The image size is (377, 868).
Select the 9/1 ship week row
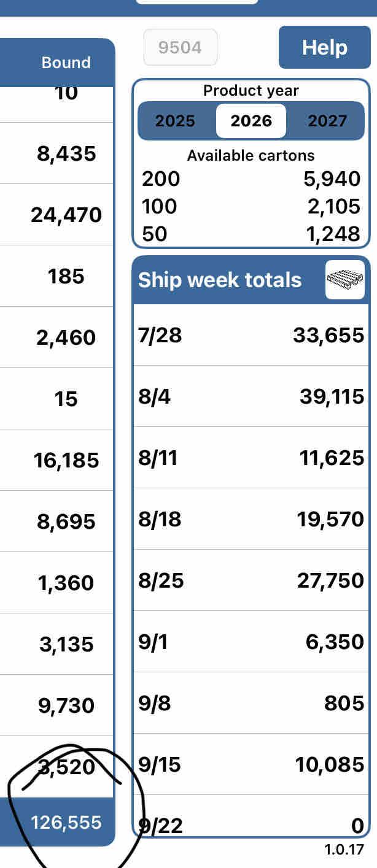click(251, 642)
